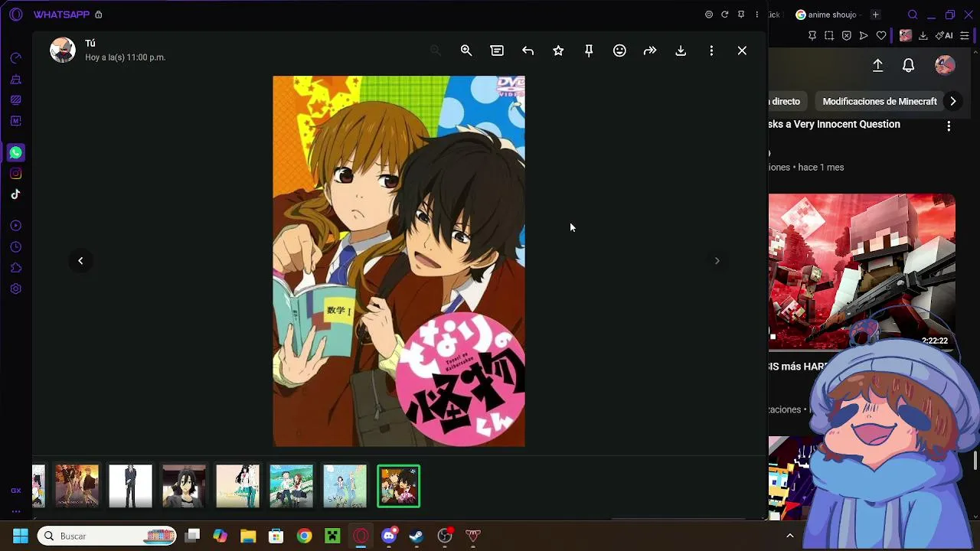The image size is (980, 551).
Task: Open the emoji icon in WhatsApp panel header
Action: pos(709,15)
